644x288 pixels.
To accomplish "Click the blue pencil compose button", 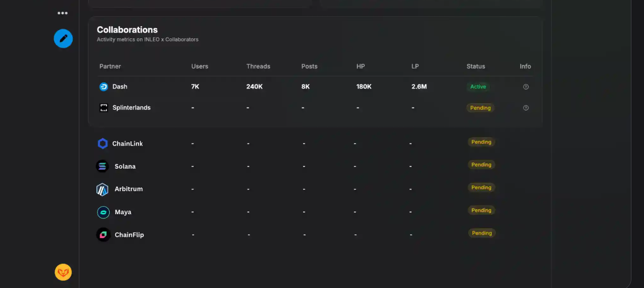I will click(63, 38).
